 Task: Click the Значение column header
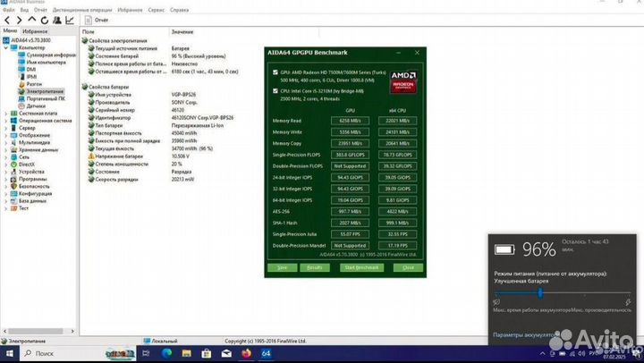click(x=244, y=31)
